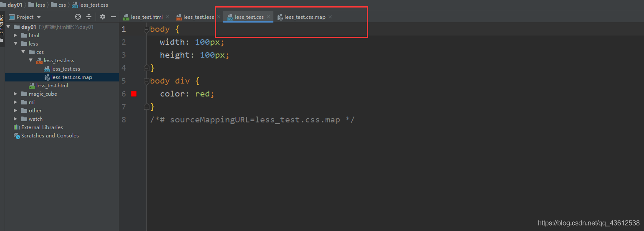Open Project panel settings gear
Viewport: 644px width, 231px height.
[103, 17]
